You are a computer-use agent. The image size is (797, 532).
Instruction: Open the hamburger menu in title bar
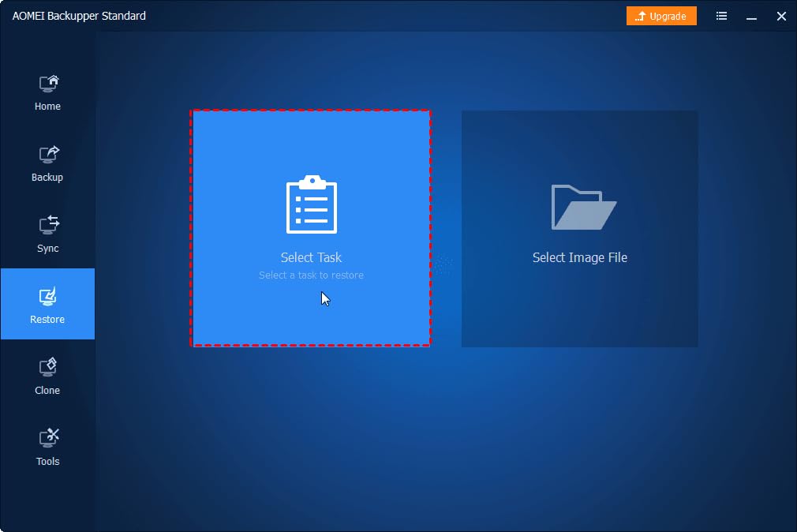tap(721, 16)
